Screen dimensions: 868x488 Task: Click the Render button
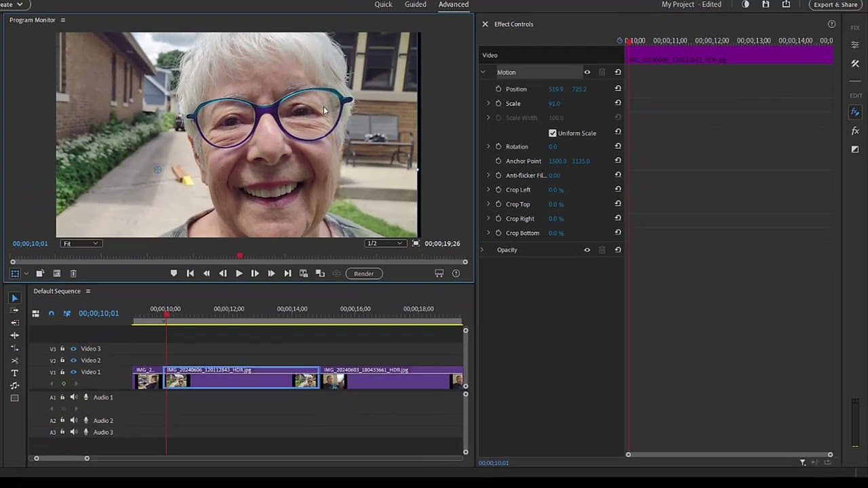click(x=363, y=274)
